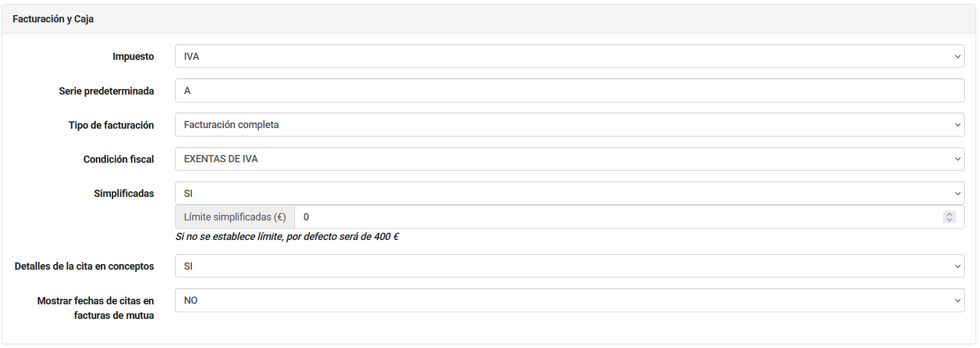Open Detalles de la cita en conceptos dropdown

(x=569, y=266)
